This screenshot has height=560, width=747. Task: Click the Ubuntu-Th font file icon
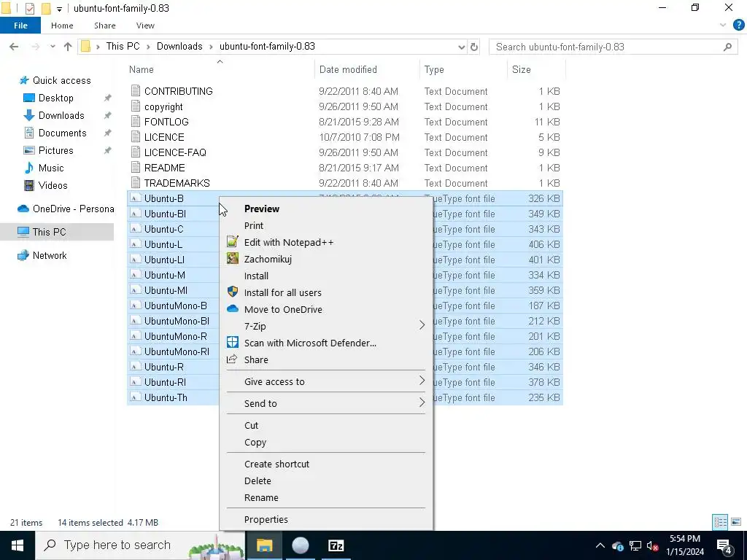pyautogui.click(x=136, y=397)
